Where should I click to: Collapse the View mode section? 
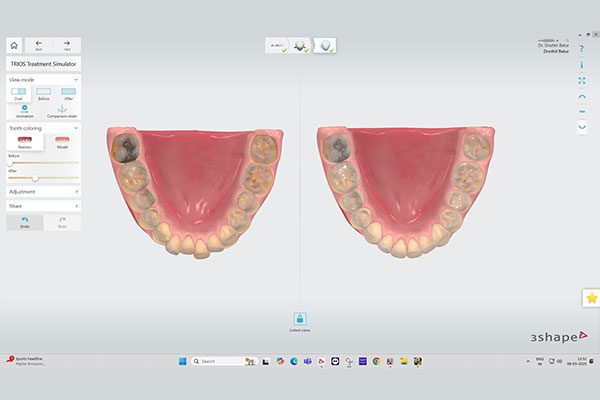click(x=76, y=80)
